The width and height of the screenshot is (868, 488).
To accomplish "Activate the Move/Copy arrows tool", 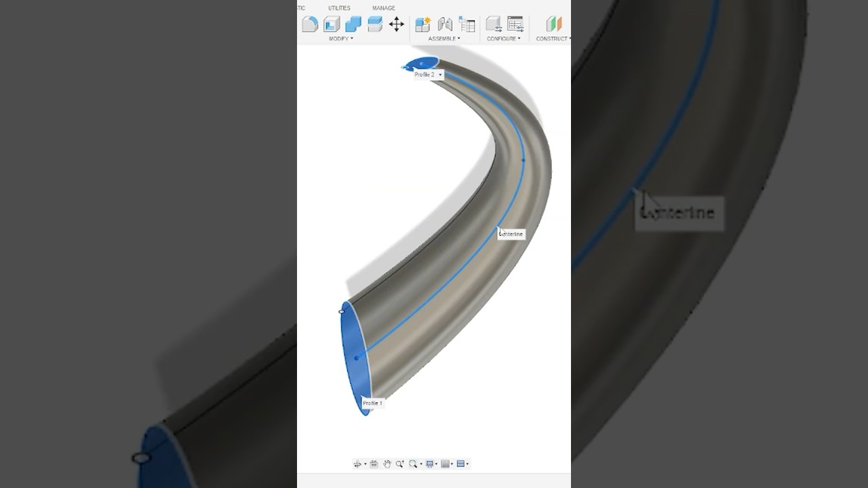I will click(397, 24).
